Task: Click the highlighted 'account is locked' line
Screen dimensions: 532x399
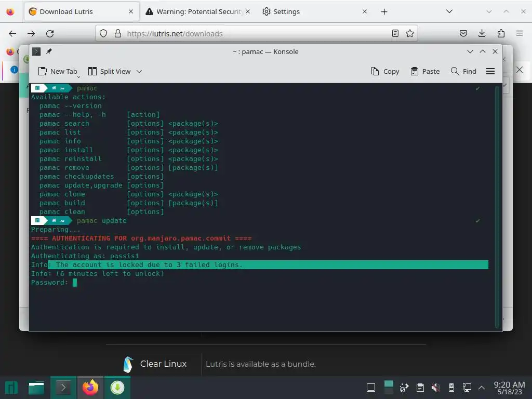Action: (x=260, y=264)
